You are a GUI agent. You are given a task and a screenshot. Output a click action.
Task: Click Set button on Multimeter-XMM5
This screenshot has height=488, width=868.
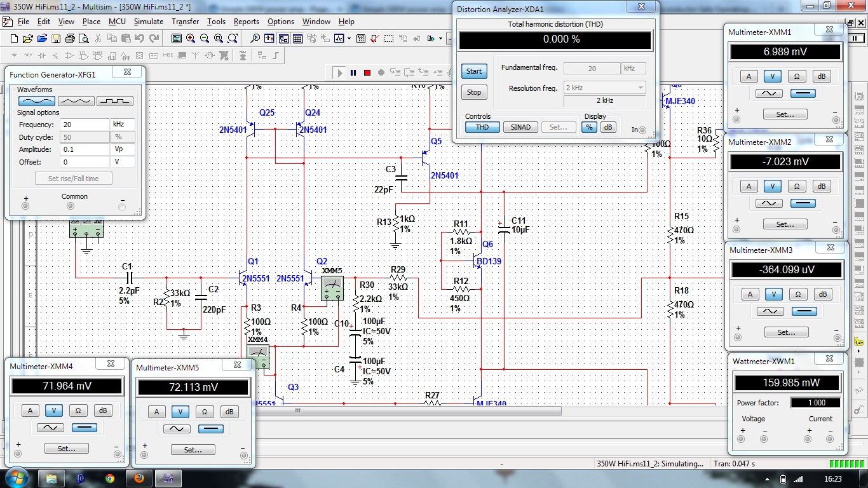coord(193,450)
